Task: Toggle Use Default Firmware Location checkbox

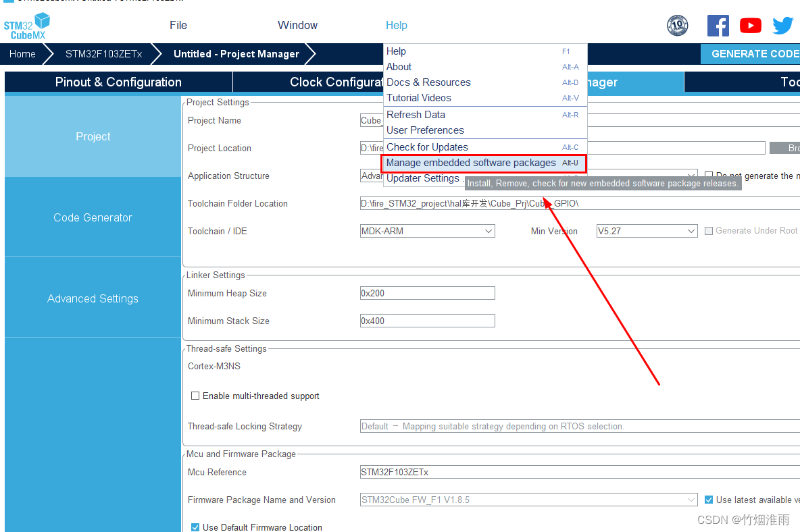Action: click(195, 527)
